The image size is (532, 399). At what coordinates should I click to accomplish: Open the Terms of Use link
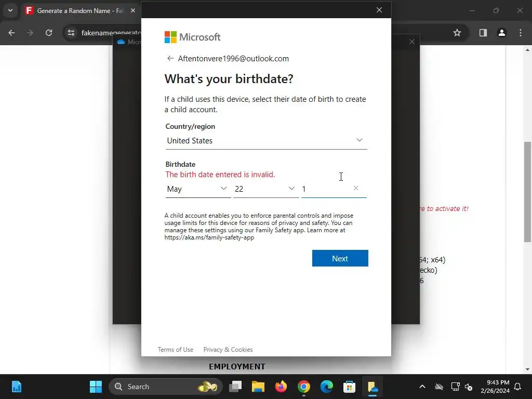pos(176,350)
